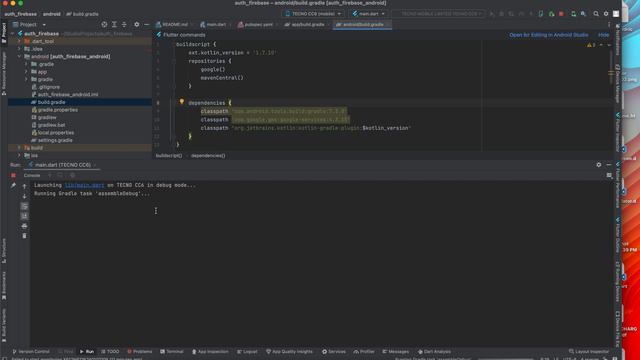Image resolution: width=640 pixels, height=360 pixels.
Task: Collapse dependencies block fold marker in gutter
Action: tap(174, 103)
